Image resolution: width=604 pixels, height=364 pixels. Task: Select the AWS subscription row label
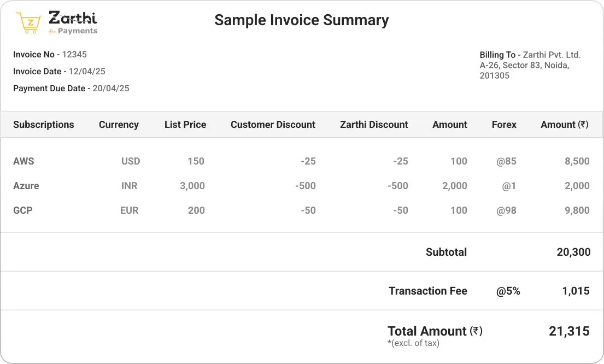24,161
